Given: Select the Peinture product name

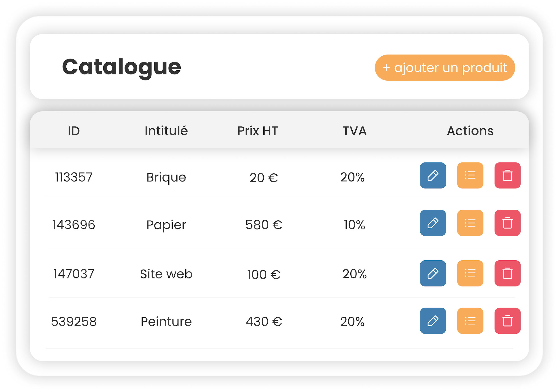Looking at the screenshot, I should 166,321.
